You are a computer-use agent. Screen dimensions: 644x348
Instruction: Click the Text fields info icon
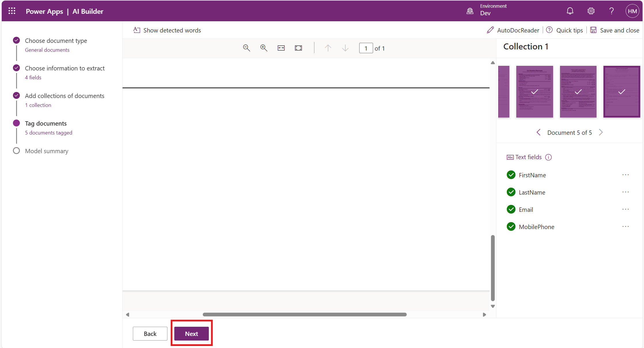549,157
